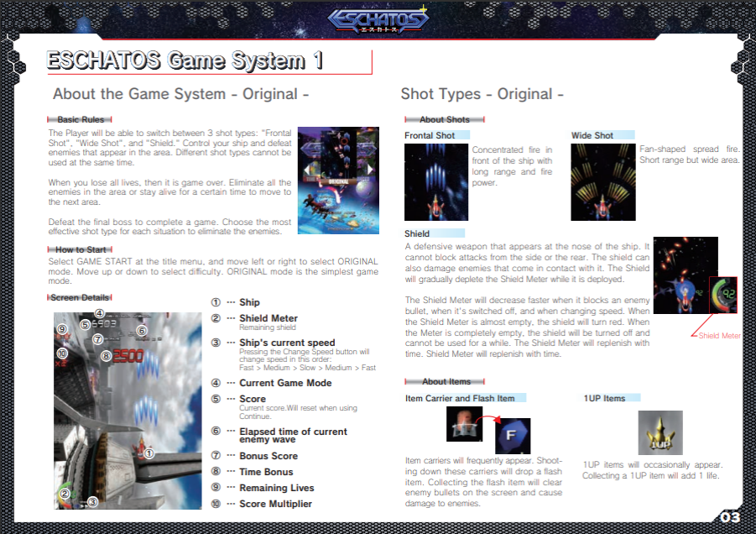Open the Wide Shot screenshot thumbnail
This screenshot has height=534, width=756.
point(603,182)
